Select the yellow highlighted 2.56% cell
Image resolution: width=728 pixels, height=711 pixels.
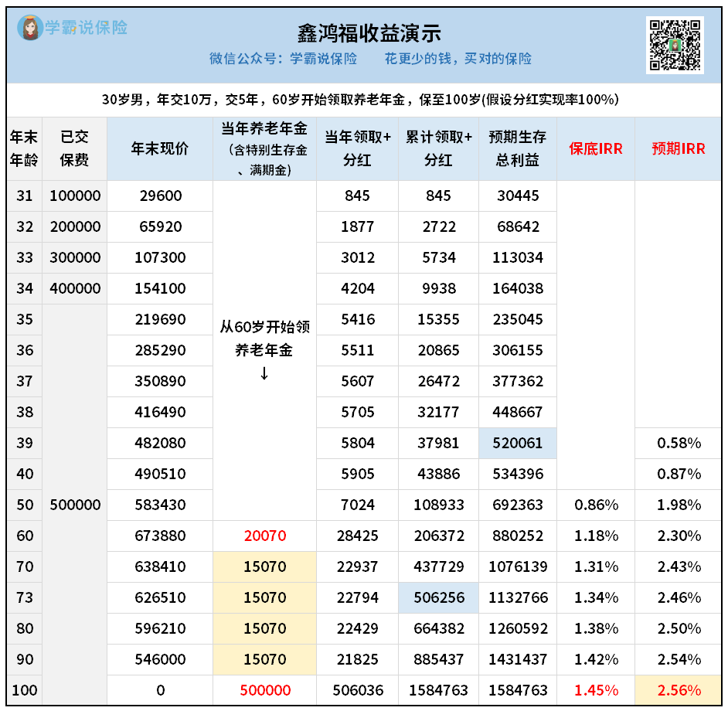click(678, 690)
